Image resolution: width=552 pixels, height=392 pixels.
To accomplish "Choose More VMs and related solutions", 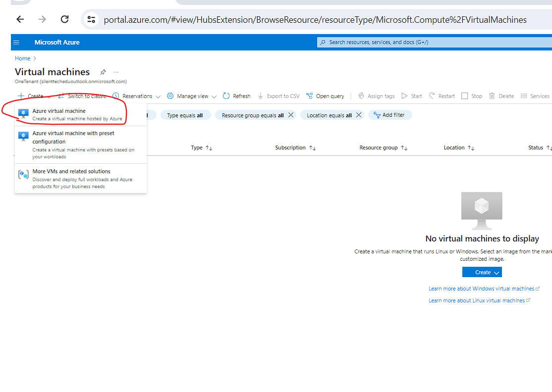I will click(x=70, y=171).
